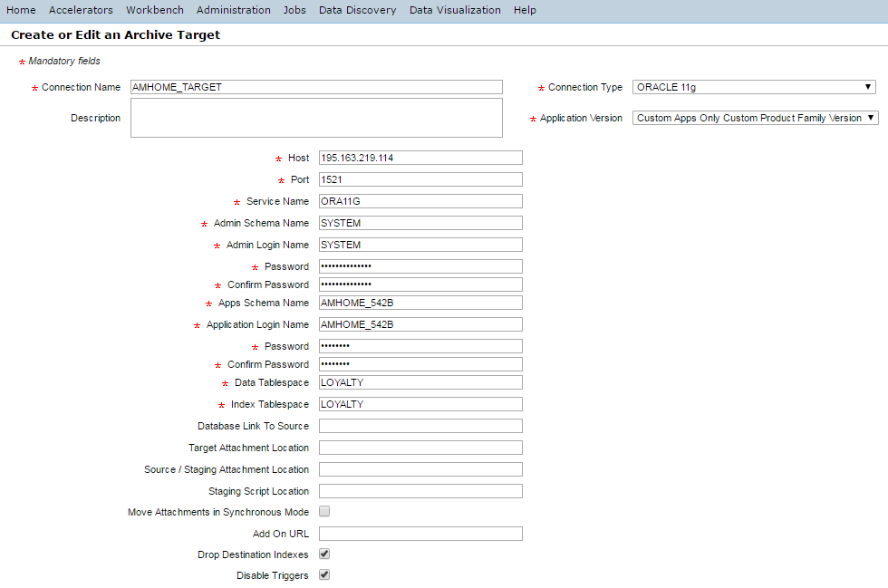Uncheck the Drop Destination Indexes checkbox
Image resolution: width=888 pixels, height=588 pixels.
[x=324, y=554]
